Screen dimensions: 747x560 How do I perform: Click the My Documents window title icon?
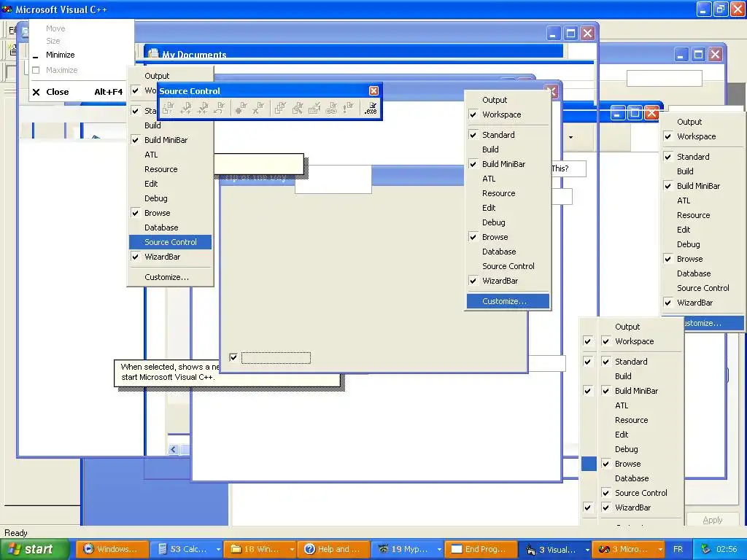click(x=153, y=54)
